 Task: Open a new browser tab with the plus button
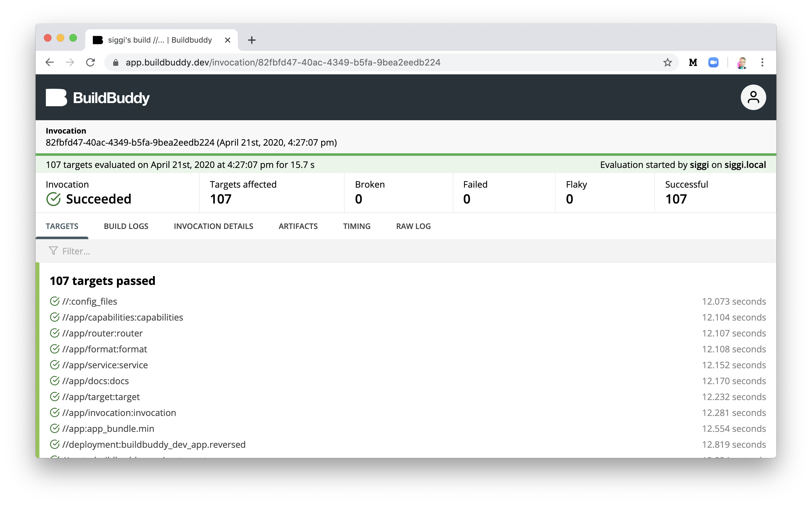(252, 40)
